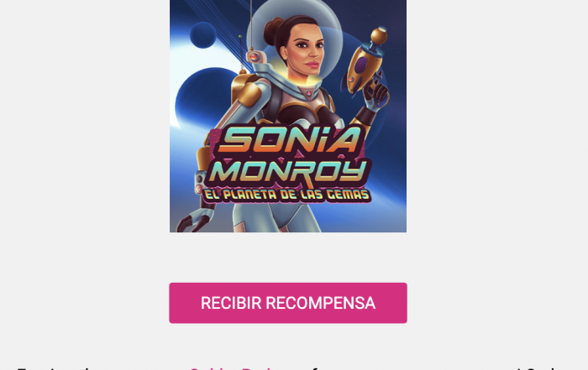
Task: Tap the robotic claw hand in the lower corner
Action: coord(196,220)
